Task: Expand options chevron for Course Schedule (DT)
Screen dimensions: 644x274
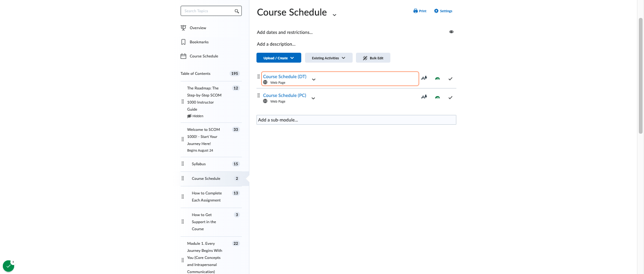Action: pos(314,79)
